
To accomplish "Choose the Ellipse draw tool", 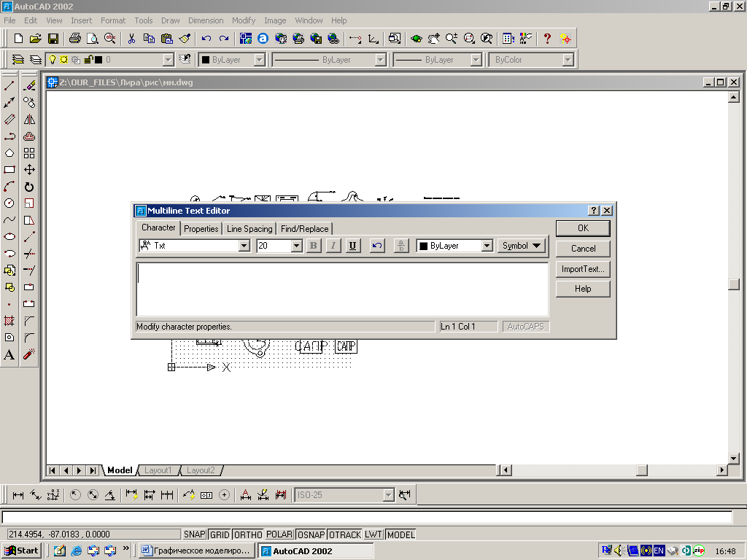I will point(9,237).
